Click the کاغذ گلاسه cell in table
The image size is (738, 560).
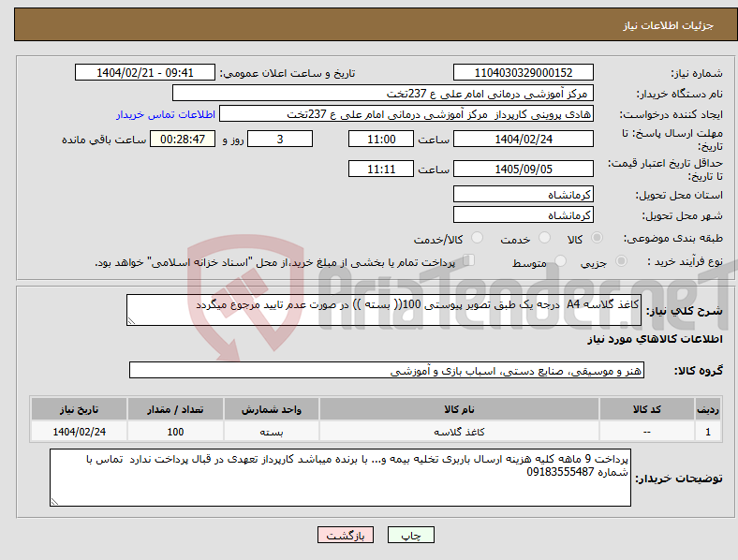pyautogui.click(x=459, y=432)
